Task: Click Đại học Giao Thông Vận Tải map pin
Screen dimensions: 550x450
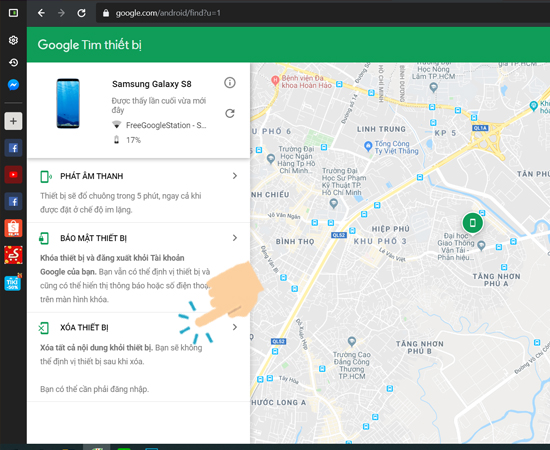Action: pyautogui.click(x=482, y=245)
